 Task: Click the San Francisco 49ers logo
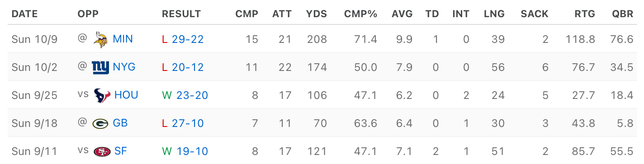pyautogui.click(x=102, y=151)
